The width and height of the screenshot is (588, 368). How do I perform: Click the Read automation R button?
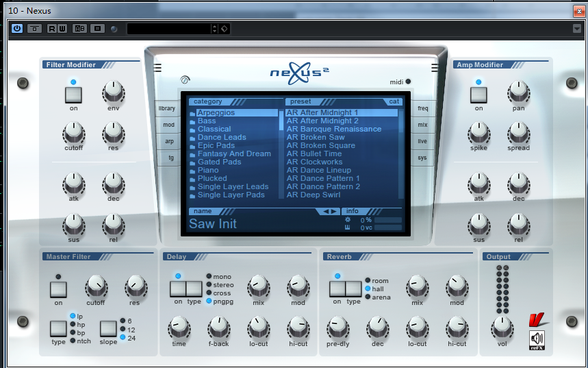click(52, 29)
